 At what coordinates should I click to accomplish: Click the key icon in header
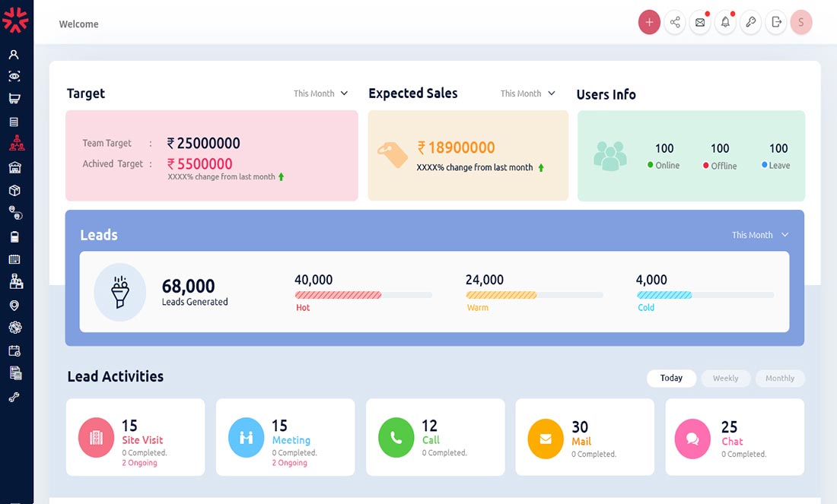[x=750, y=22]
